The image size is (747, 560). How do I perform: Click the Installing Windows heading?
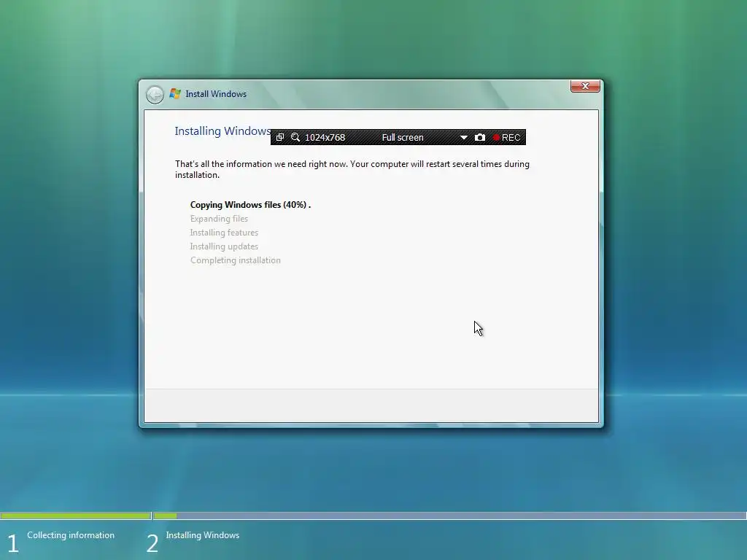pos(222,131)
